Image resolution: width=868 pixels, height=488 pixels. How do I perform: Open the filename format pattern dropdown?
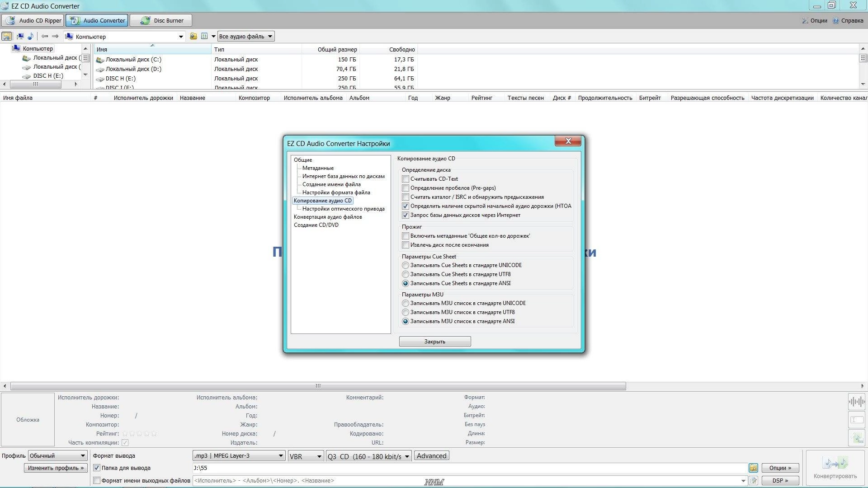pos(743,480)
